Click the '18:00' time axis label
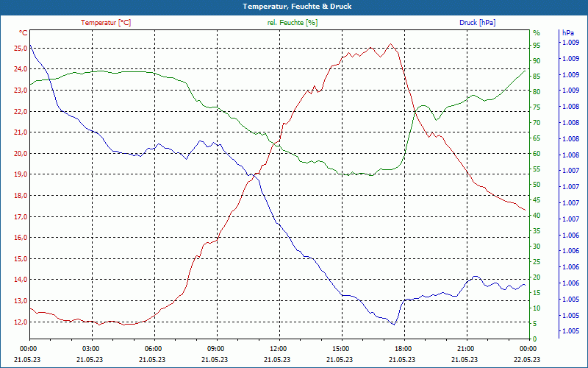588x368 pixels. tap(403, 348)
